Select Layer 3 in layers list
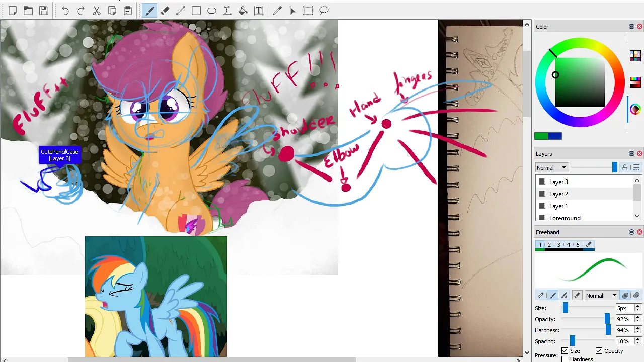The width and height of the screenshot is (644, 362). pos(584,182)
